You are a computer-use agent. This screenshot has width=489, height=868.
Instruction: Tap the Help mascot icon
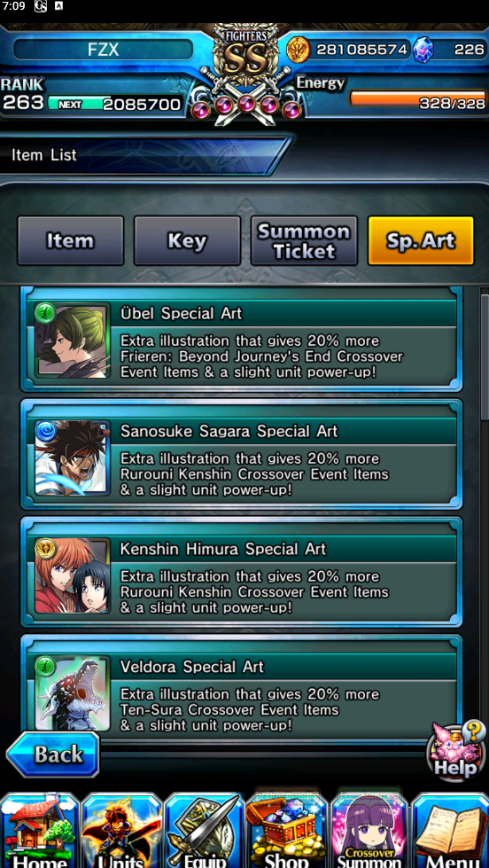click(456, 750)
